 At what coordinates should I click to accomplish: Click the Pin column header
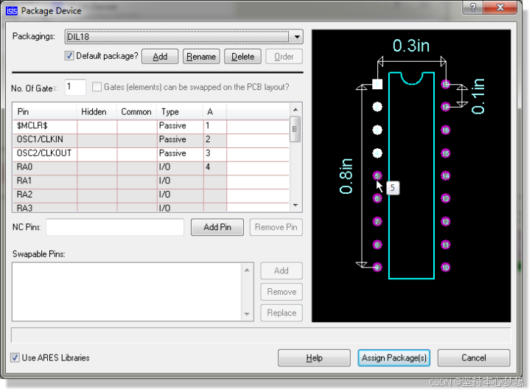[x=44, y=112]
